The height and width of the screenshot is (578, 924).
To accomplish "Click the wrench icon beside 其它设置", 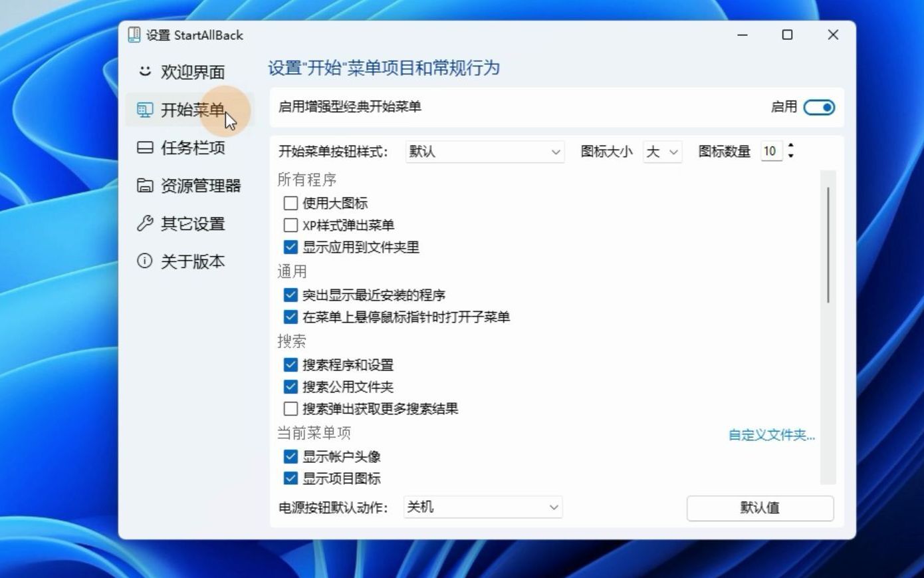I will point(145,223).
